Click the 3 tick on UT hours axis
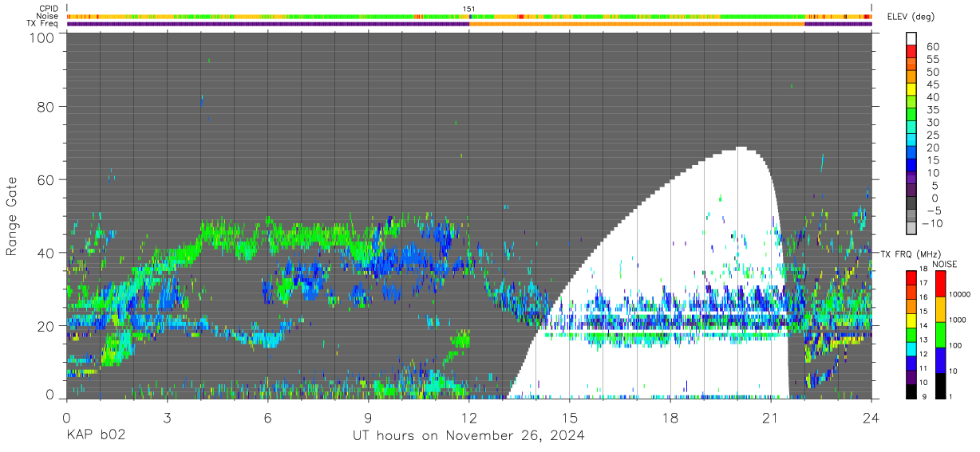 [x=168, y=417]
